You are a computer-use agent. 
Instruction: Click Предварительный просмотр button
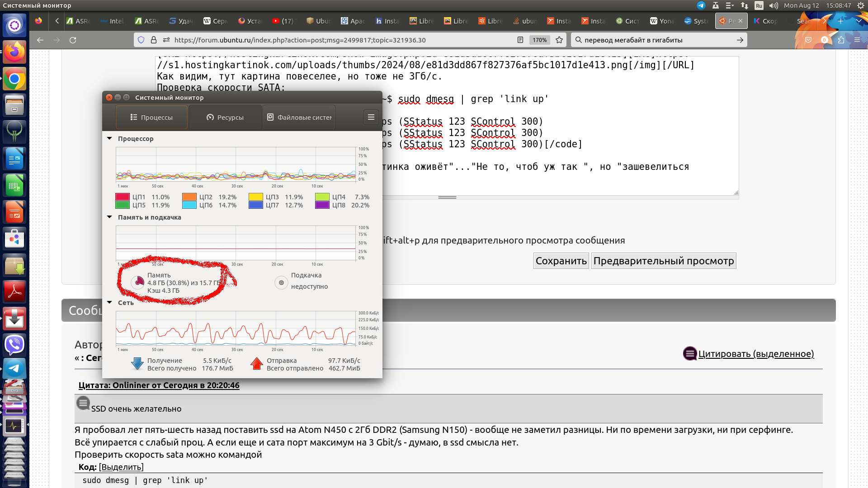click(663, 261)
